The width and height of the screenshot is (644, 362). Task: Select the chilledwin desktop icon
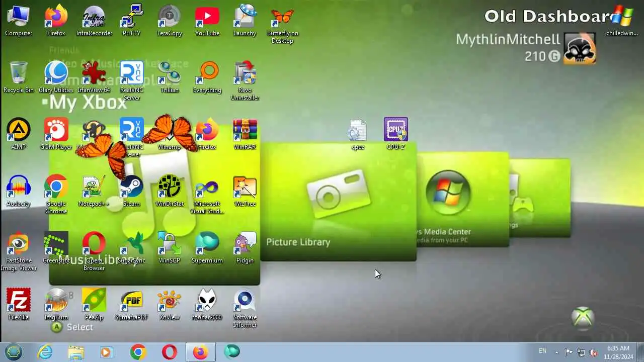622,21
